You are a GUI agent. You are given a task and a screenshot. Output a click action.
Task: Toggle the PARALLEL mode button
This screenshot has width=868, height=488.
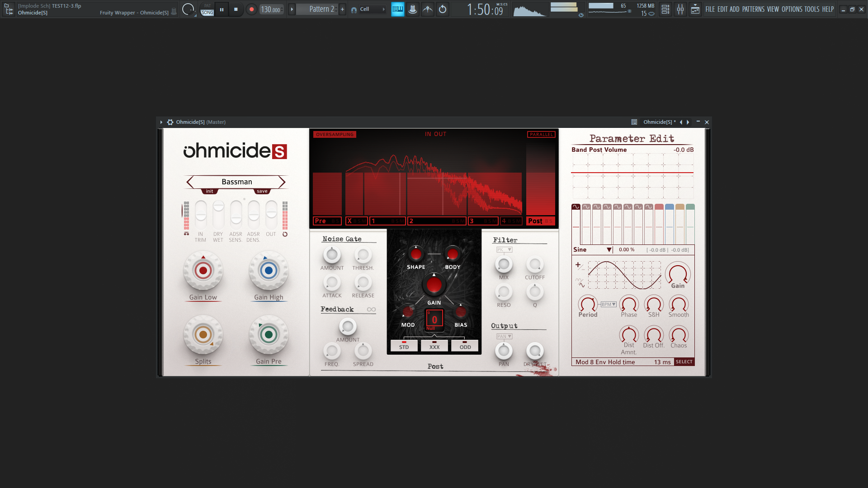[541, 134]
